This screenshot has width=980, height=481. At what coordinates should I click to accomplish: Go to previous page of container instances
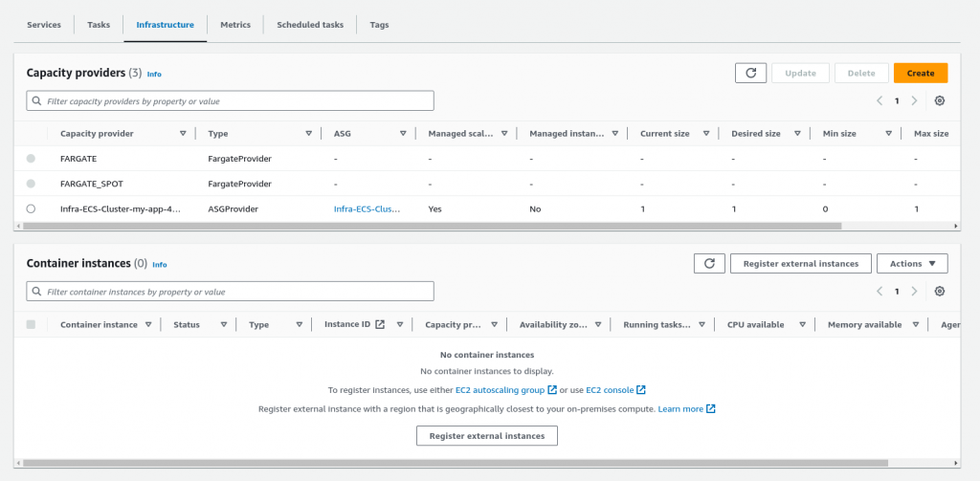(x=880, y=291)
